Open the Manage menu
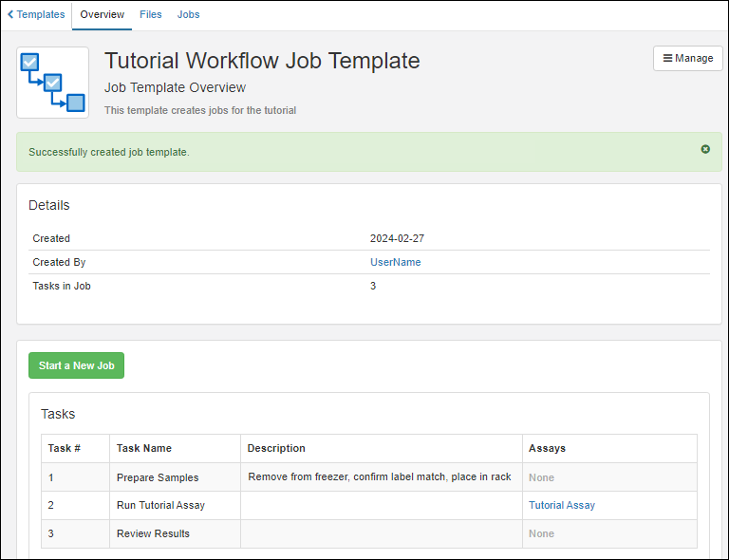This screenshot has width=729, height=560. (687, 58)
